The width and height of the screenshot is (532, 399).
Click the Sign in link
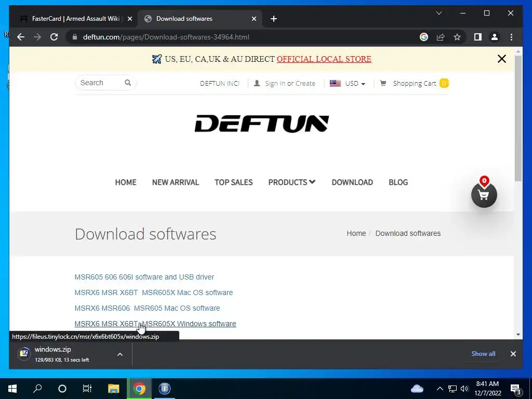pos(275,84)
